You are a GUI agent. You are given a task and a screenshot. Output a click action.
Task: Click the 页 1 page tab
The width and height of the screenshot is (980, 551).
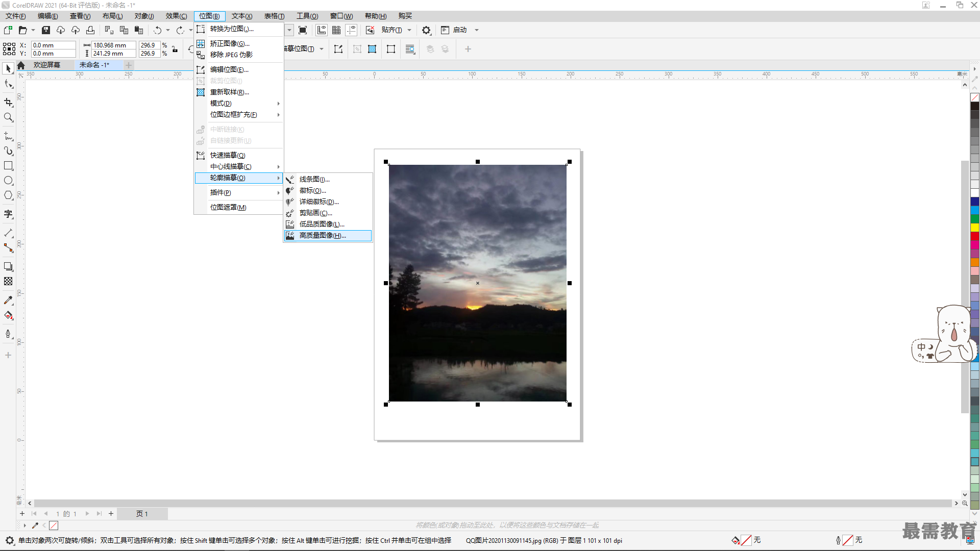[x=142, y=514]
